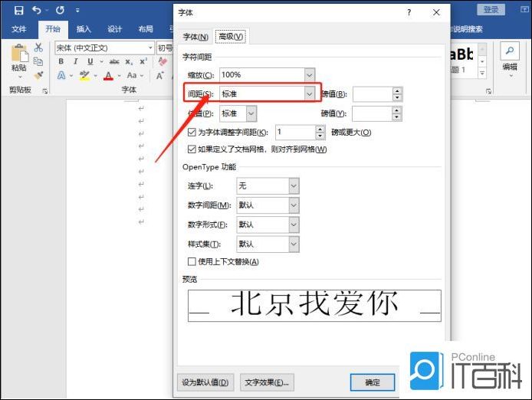Open the 缩放 100% dropdown
The width and height of the screenshot is (532, 400).
[x=309, y=75]
